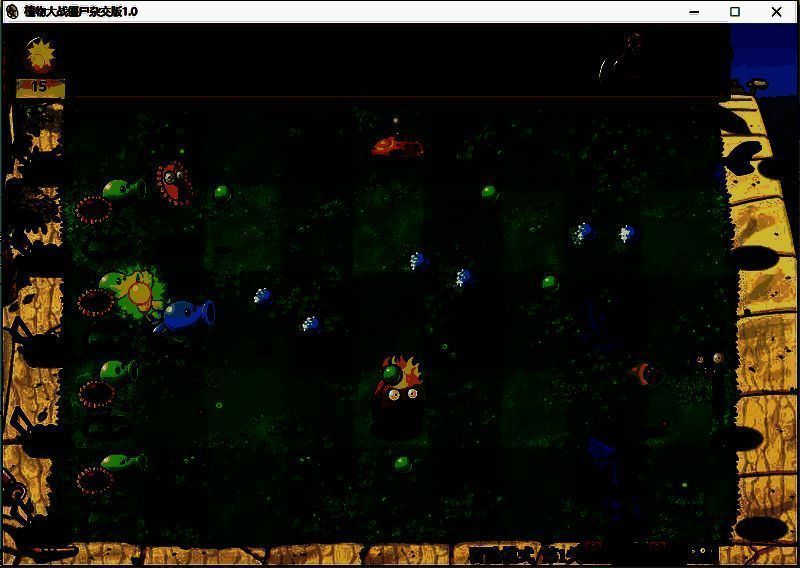Click the small red creature left of the zombie
The height and width of the screenshot is (568, 800).
pyautogui.click(x=647, y=374)
